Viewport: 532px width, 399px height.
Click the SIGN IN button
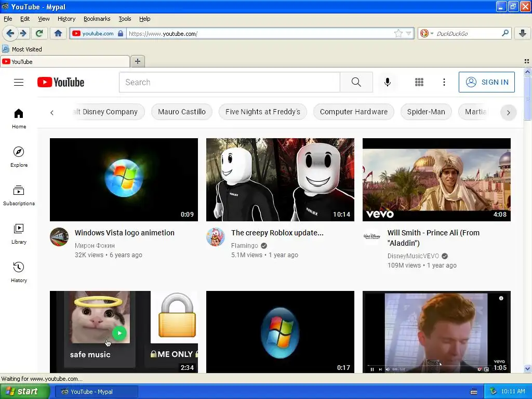click(x=486, y=82)
